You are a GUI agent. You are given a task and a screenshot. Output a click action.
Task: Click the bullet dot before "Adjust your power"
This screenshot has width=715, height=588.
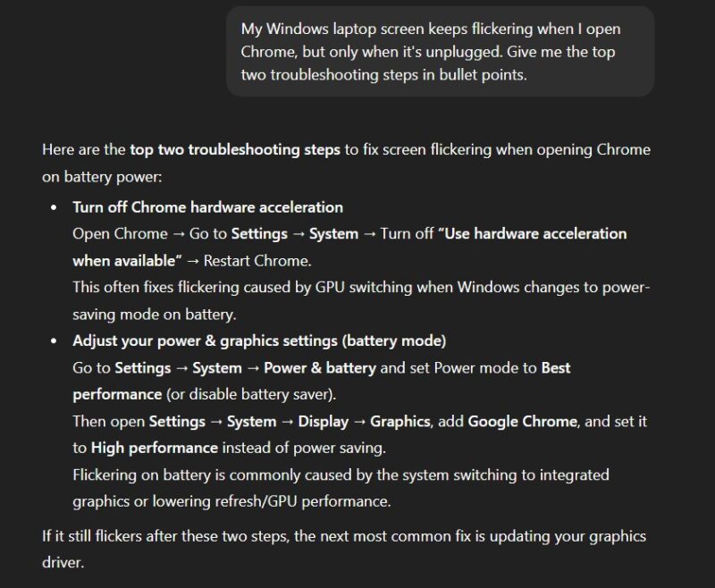55,341
